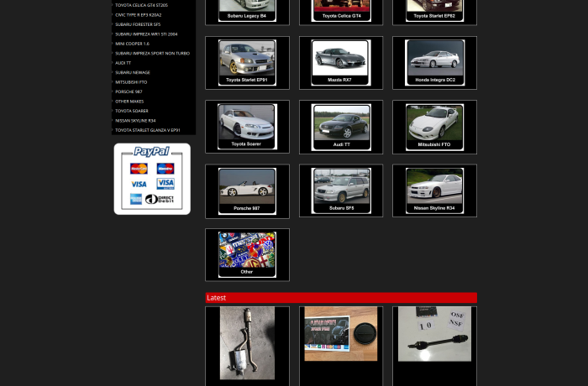
Task: Go to Mini Cooper 1.6 category
Action: [x=132, y=44]
